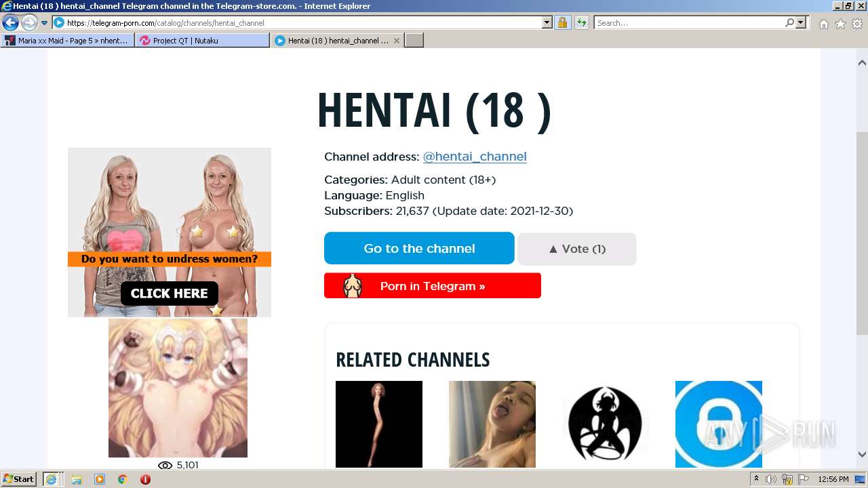Image resolution: width=868 pixels, height=488 pixels.
Task: Open a new blank tab
Action: coord(414,41)
